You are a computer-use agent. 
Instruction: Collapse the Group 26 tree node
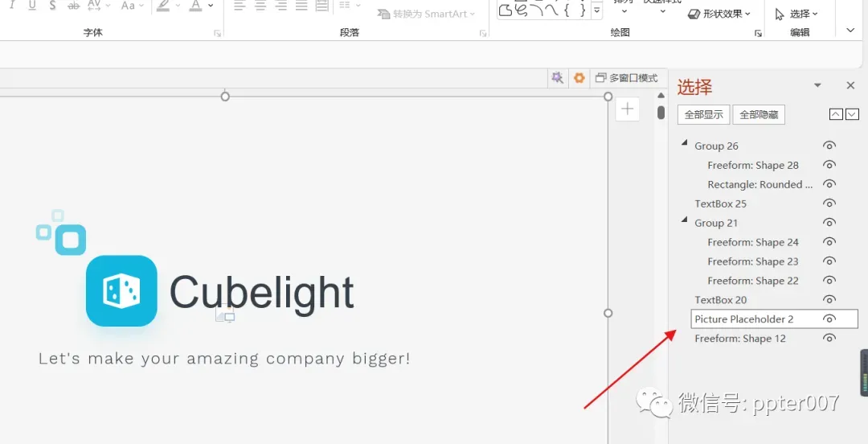pyautogui.click(x=684, y=143)
